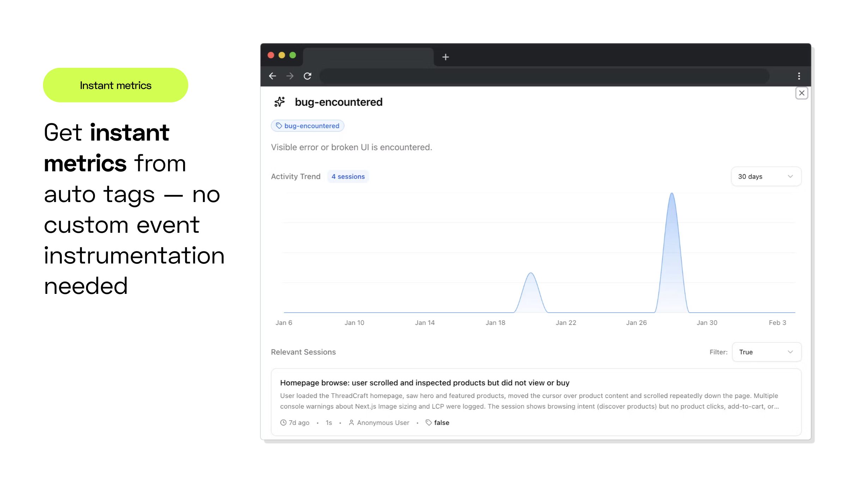The image size is (868, 486).
Task: Close the bug-encountered detail panel
Action: [x=802, y=93]
